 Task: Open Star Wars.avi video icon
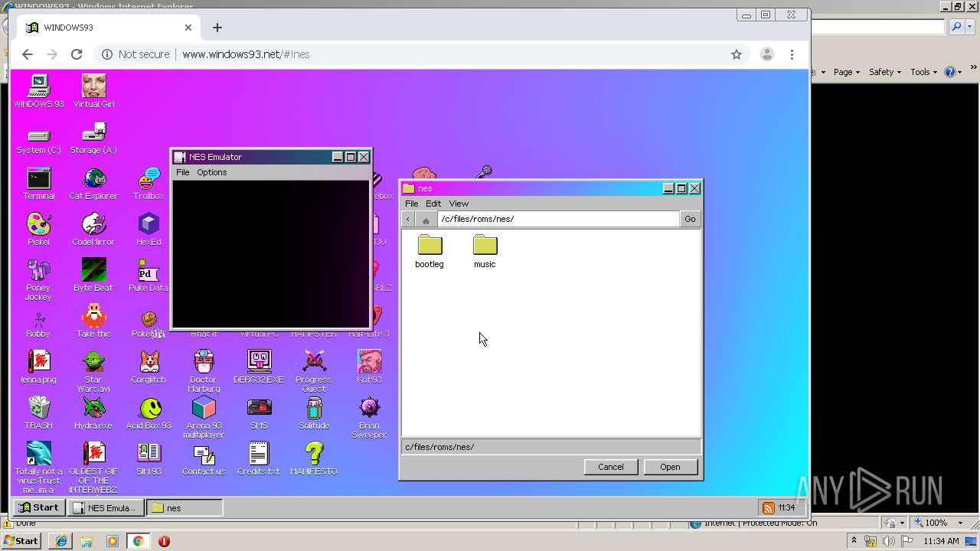(x=93, y=371)
